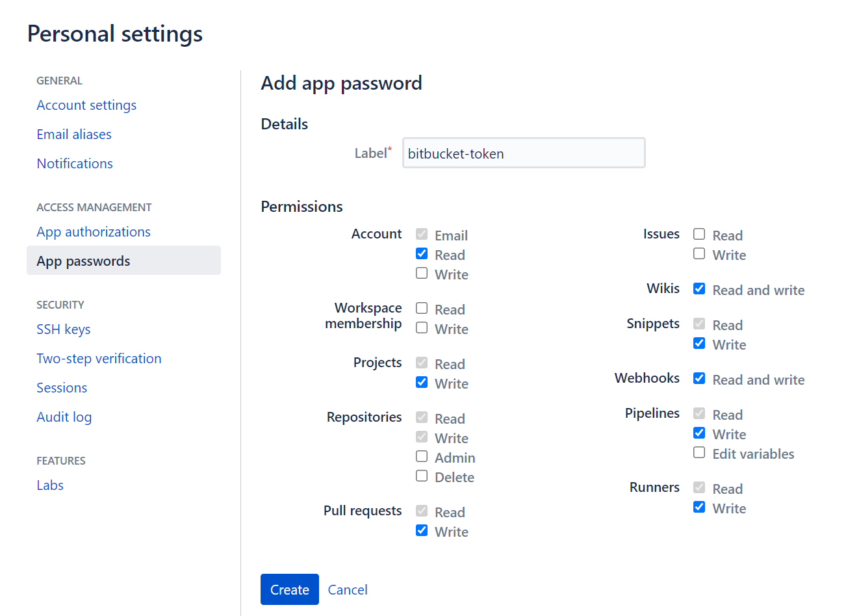This screenshot has height=616, width=859.
Task: Disable Write permission under Pull requests
Action: (x=422, y=531)
